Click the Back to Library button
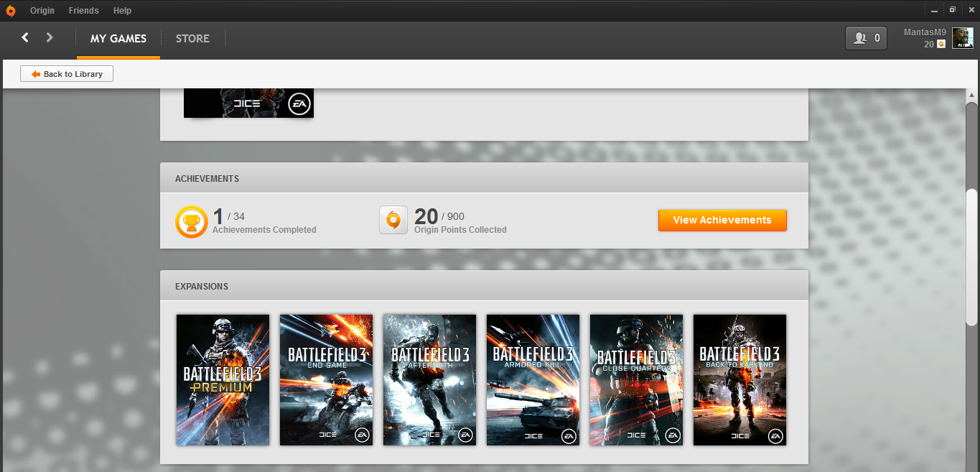This screenshot has height=472, width=980. click(x=67, y=74)
